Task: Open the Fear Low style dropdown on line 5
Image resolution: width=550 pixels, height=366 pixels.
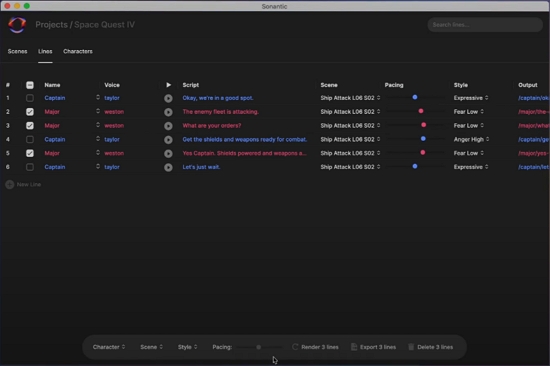Action: point(469,153)
